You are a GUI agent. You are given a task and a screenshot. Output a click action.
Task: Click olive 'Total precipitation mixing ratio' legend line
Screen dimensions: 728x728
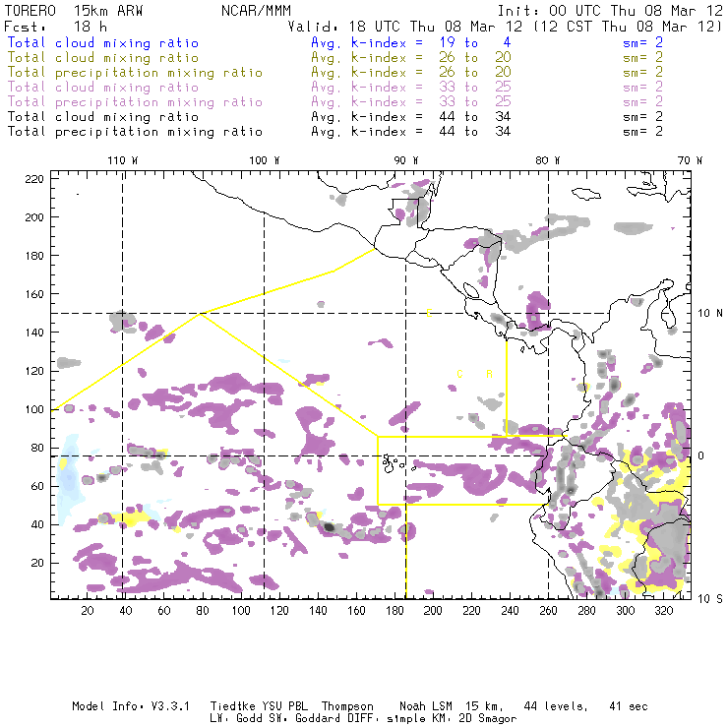point(135,73)
